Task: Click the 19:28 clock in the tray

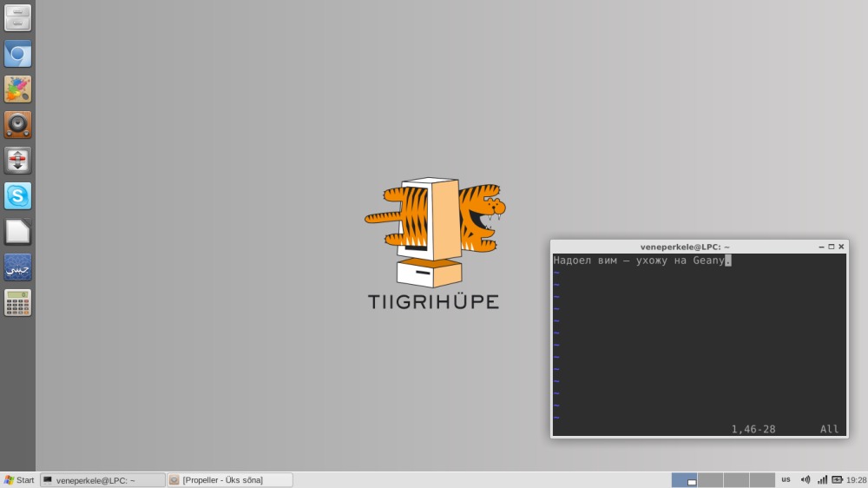Action: pos(856,480)
